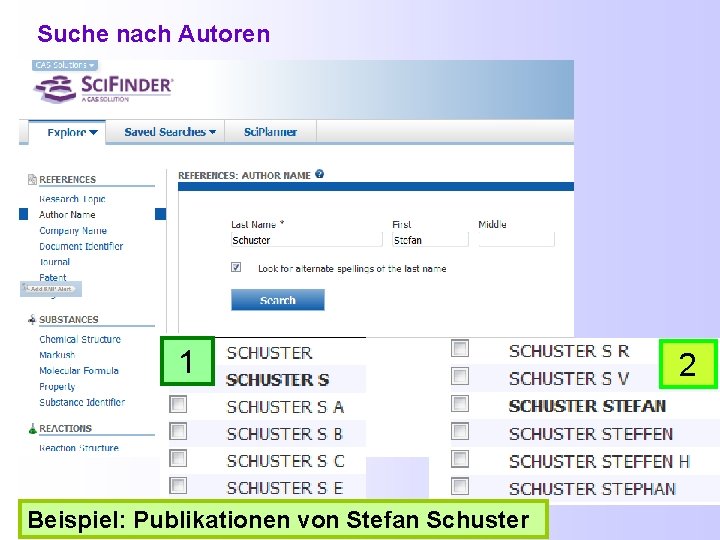Click the Add KMP Alert button
This screenshot has width=720, height=540.
tap(51, 289)
